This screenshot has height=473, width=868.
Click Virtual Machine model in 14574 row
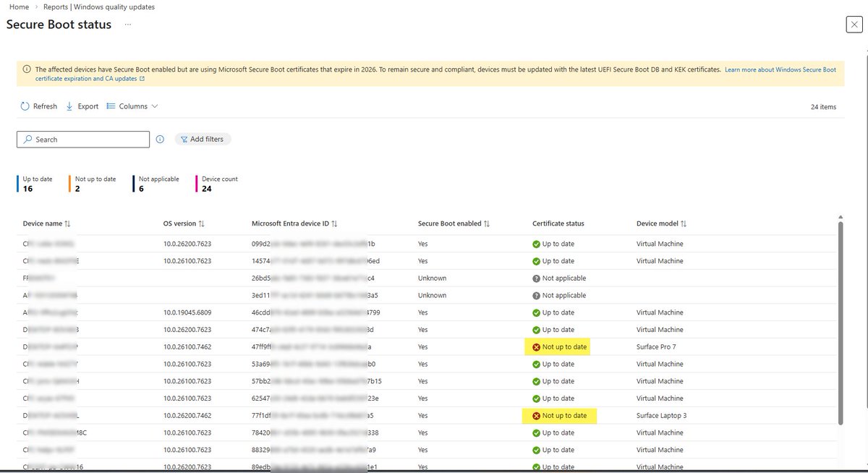660,261
